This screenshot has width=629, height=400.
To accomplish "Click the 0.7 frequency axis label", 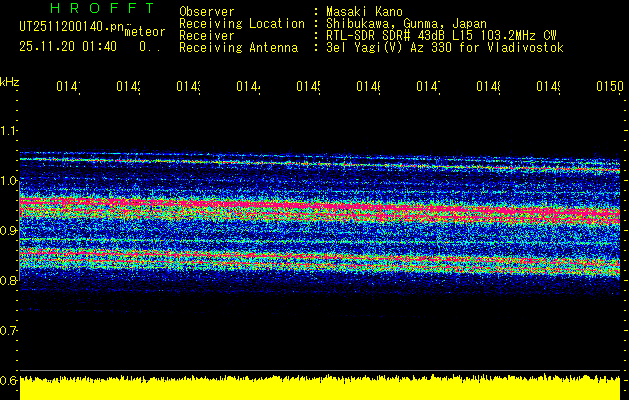I will click(x=9, y=331).
